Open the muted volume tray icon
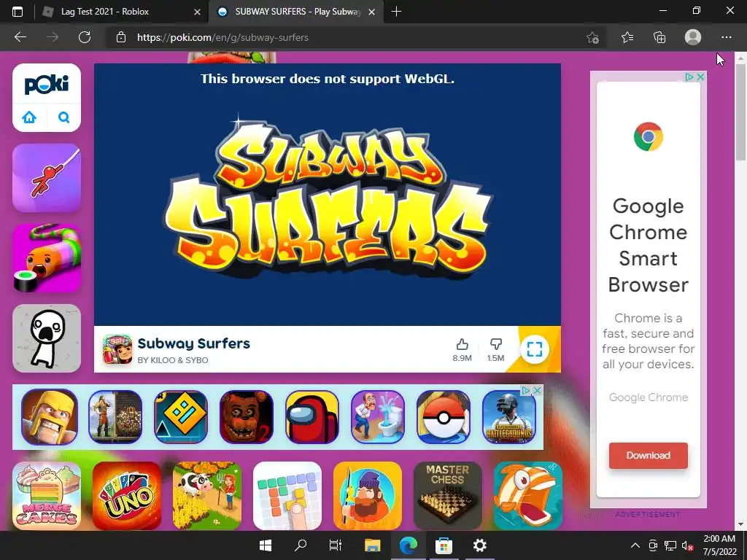Viewport: 747px width, 560px height. 687,545
